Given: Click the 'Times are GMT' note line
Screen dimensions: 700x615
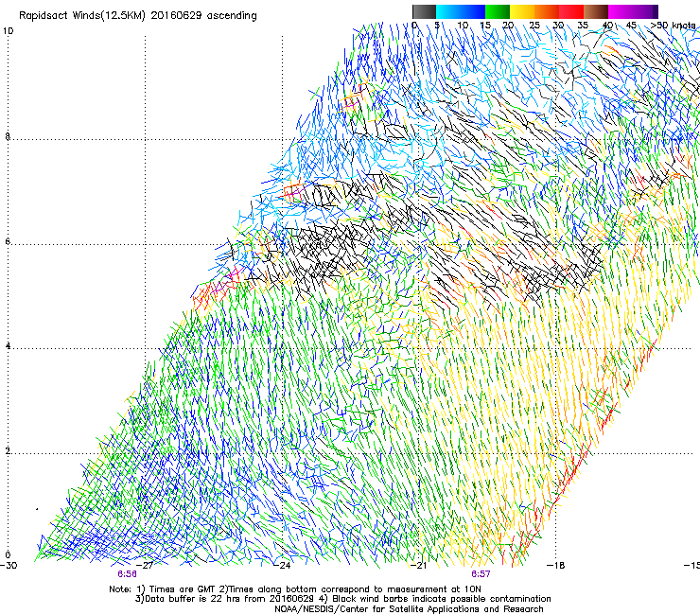Looking at the screenshot, I should [x=295, y=589].
